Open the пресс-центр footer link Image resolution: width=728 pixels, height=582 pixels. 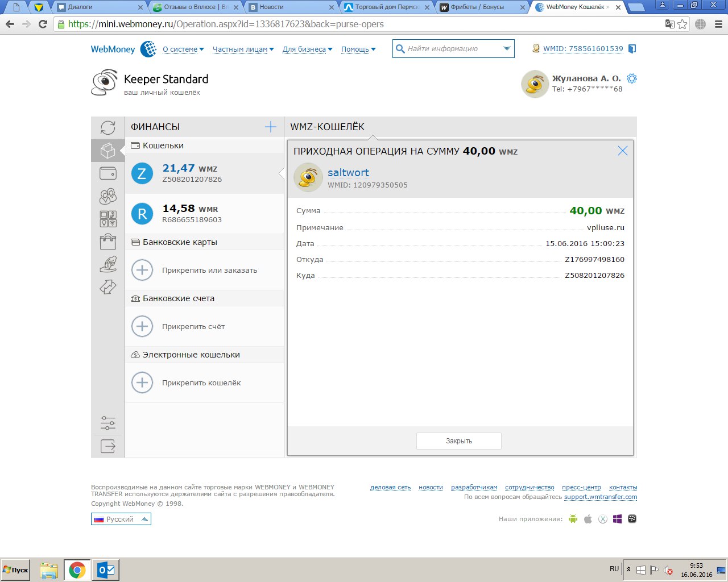[581, 487]
